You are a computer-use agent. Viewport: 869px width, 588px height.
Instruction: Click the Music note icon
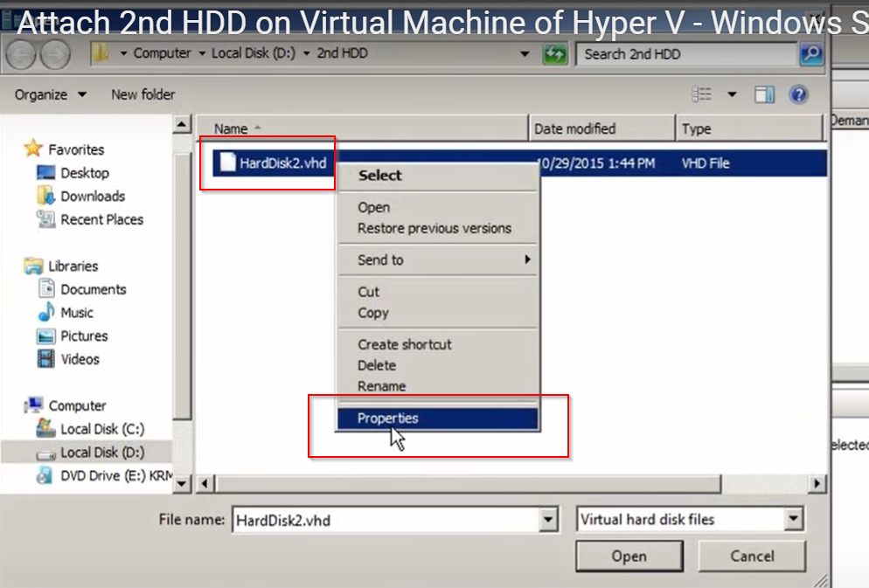(x=45, y=312)
